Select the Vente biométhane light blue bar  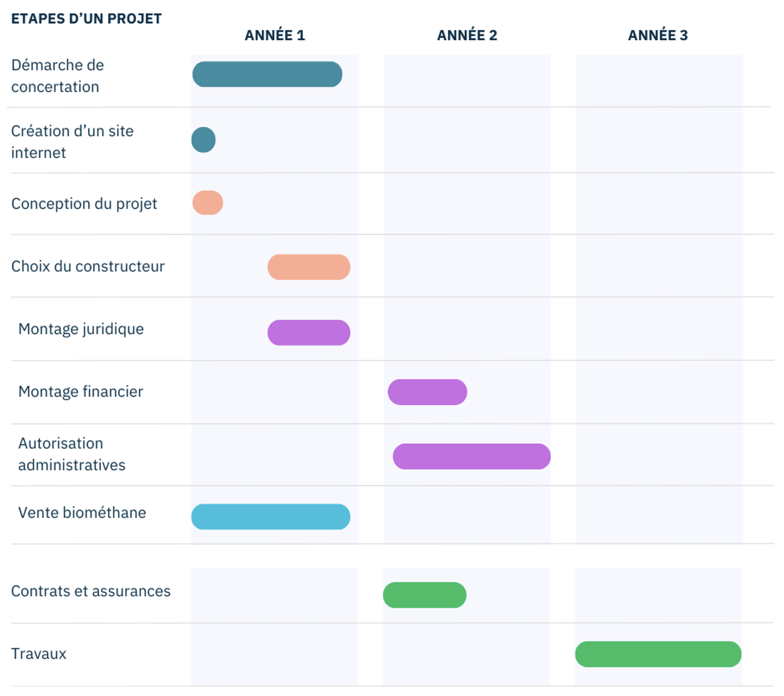271,517
